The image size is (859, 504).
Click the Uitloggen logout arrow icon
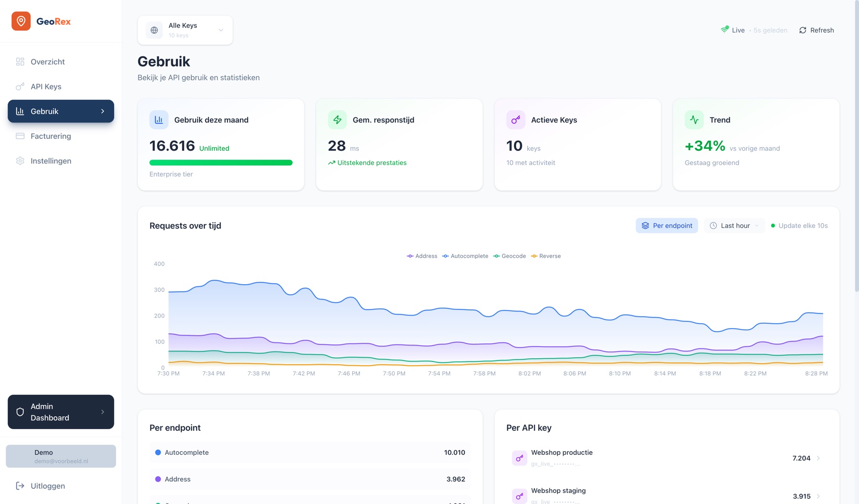pyautogui.click(x=20, y=486)
